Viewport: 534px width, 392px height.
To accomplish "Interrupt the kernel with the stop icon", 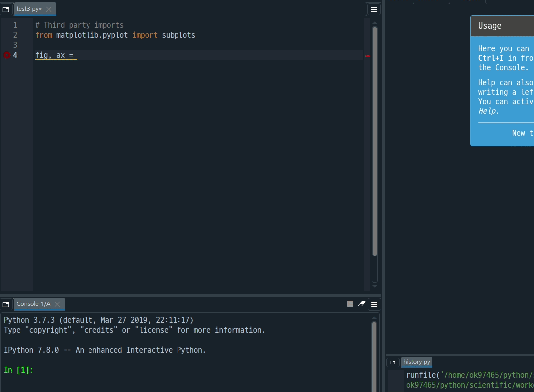I will coord(350,304).
